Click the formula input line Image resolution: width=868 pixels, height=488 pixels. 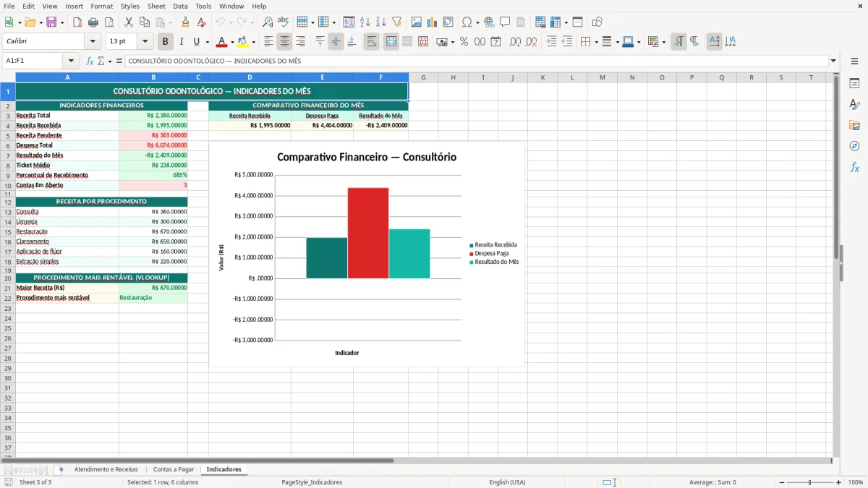[x=477, y=61]
